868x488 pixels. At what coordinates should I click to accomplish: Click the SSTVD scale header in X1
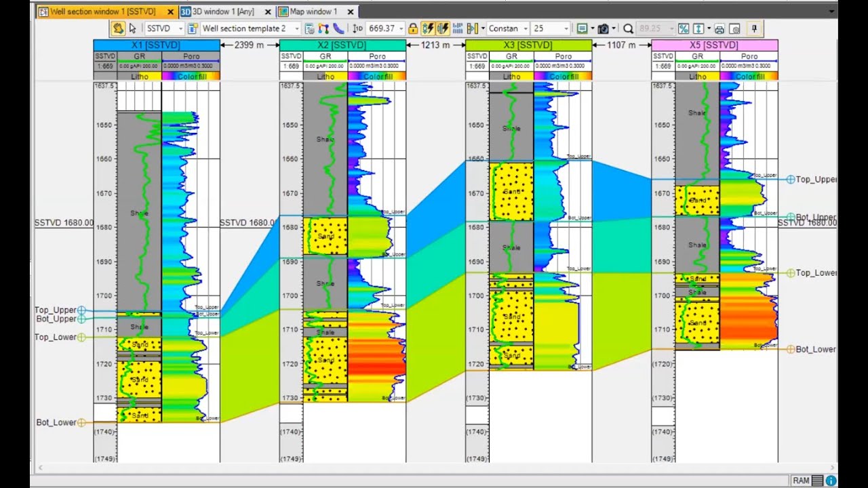click(x=105, y=56)
